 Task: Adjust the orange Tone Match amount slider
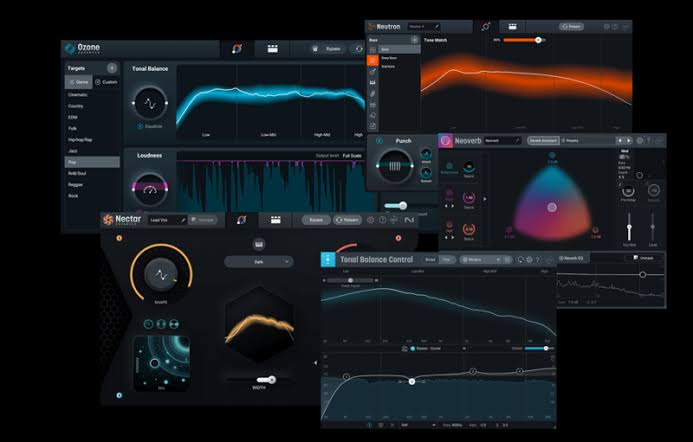click(524, 40)
